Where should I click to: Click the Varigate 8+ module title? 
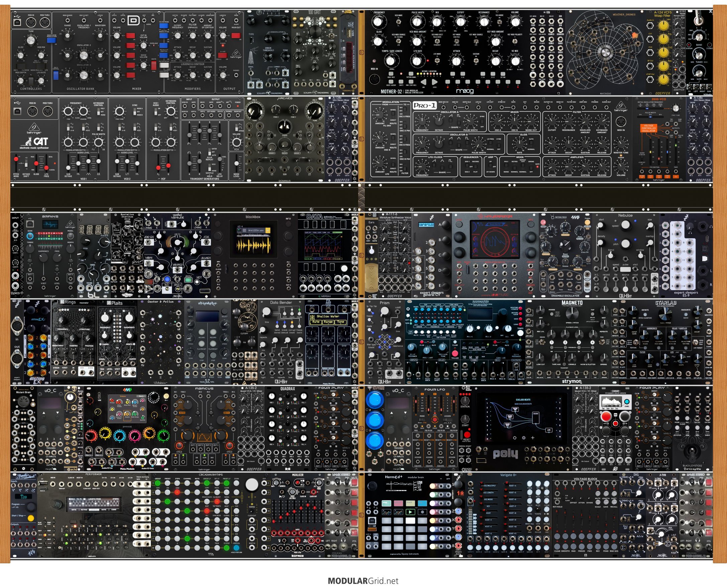coord(508,475)
